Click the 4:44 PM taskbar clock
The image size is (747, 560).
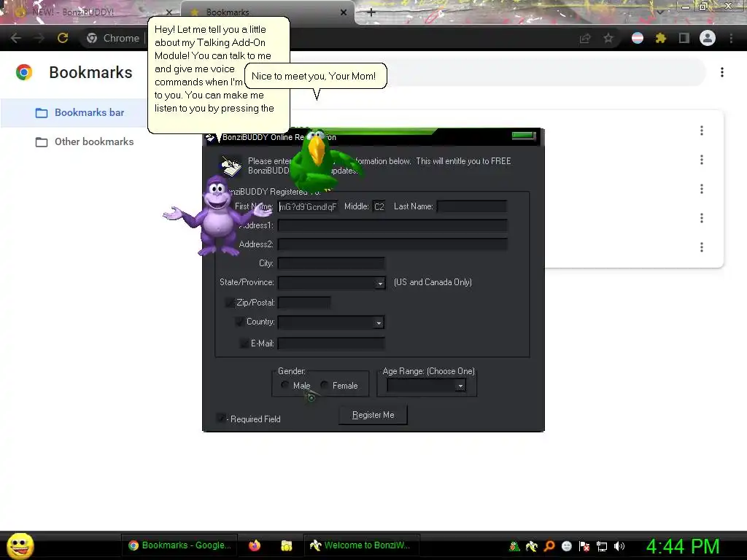click(x=682, y=546)
